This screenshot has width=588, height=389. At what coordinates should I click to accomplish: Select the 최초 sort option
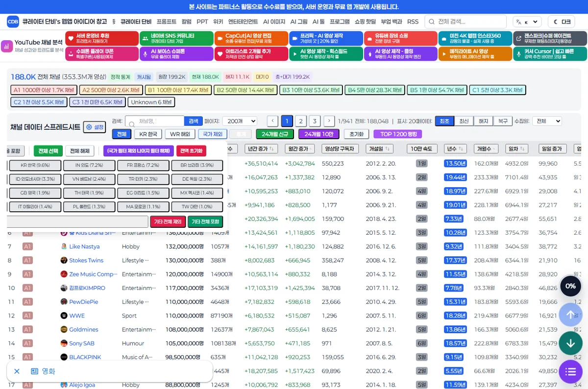[444, 121]
